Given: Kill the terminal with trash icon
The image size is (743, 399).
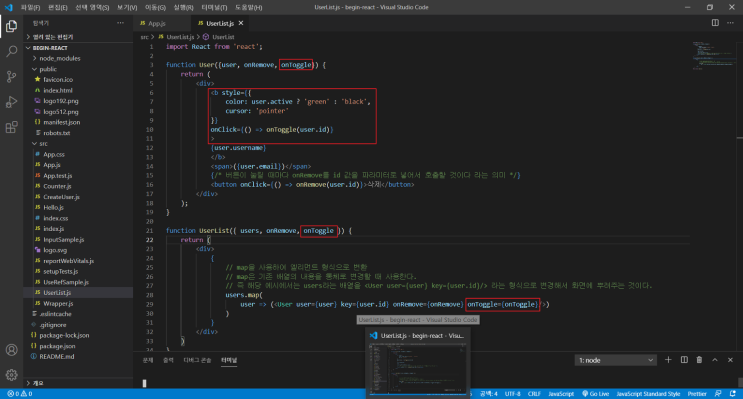Looking at the screenshot, I should (x=699, y=360).
